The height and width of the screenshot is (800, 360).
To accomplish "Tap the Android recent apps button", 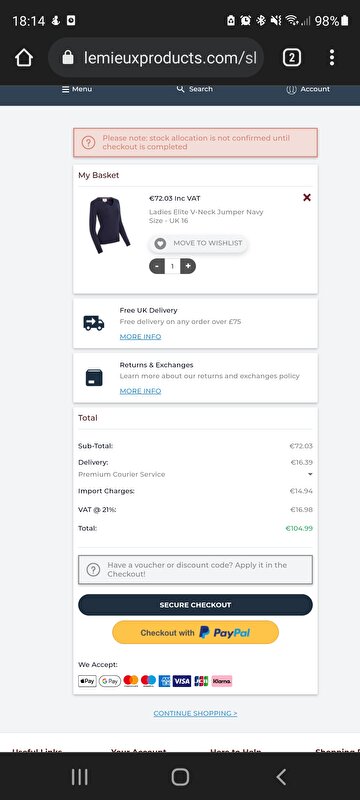I will [x=80, y=777].
